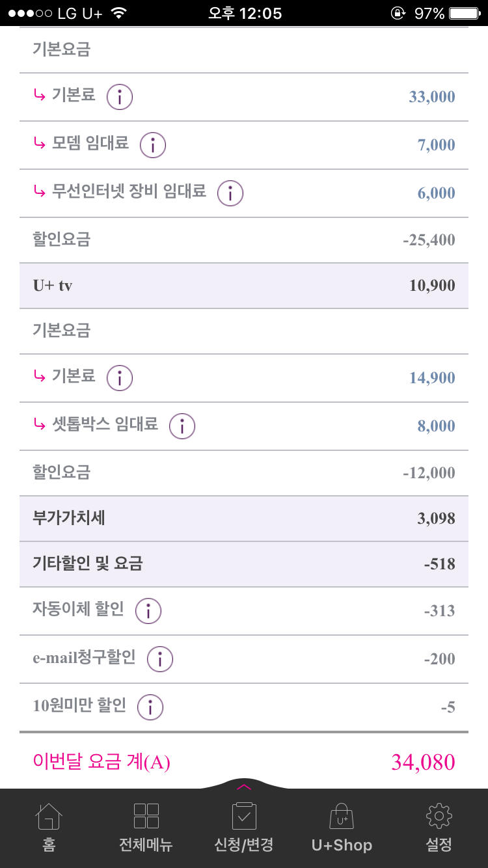The image size is (488, 868).
Task: Open U+Shop tab
Action: [x=342, y=826]
